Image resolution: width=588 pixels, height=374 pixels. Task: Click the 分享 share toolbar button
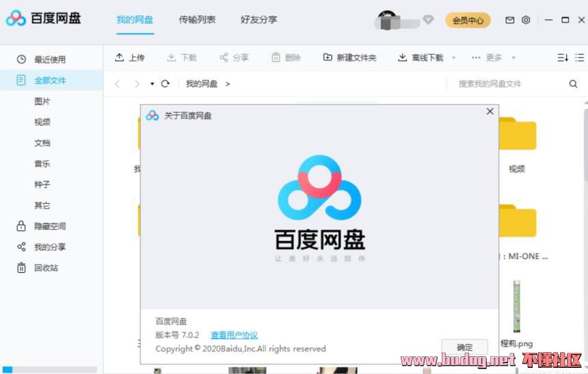click(x=234, y=57)
